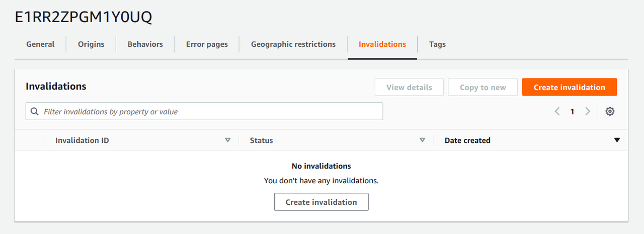Select the Behaviors tab

(x=145, y=44)
